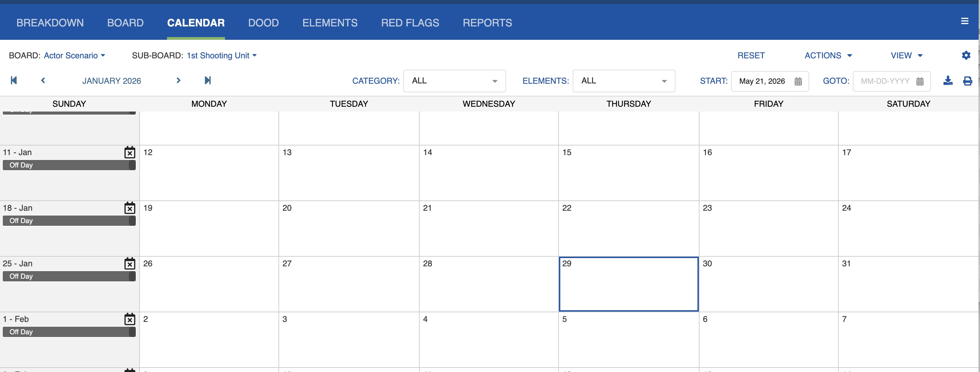The width and height of the screenshot is (980, 372).
Task: Advance to the next month
Action: point(178,80)
